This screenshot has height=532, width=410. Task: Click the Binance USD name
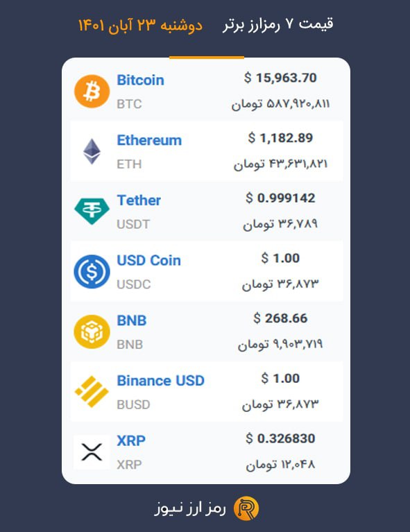click(160, 381)
